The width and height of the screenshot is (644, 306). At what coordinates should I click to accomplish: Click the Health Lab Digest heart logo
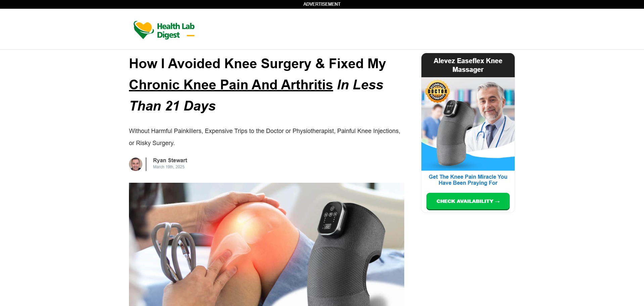point(144,30)
